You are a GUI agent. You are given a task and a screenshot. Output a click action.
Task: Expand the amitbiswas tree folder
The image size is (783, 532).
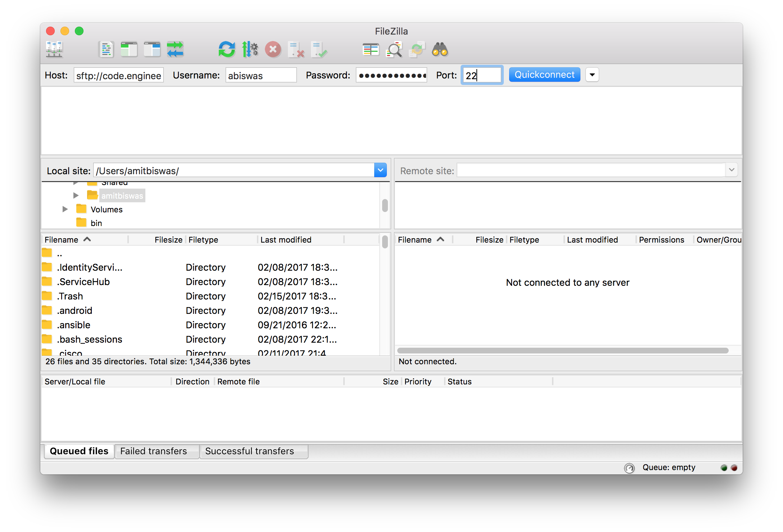coord(76,195)
